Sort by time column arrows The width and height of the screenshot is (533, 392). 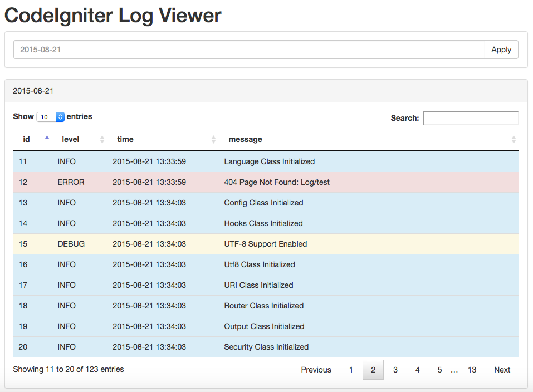click(213, 139)
